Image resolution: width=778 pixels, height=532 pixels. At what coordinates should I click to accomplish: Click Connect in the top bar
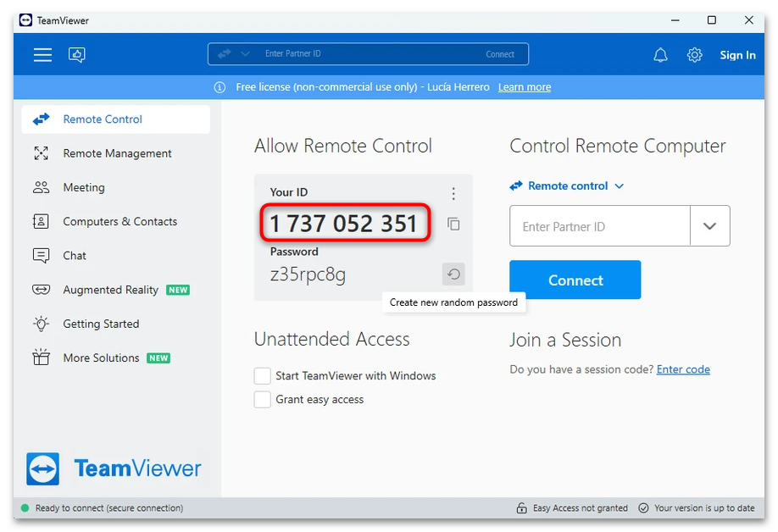pos(500,54)
